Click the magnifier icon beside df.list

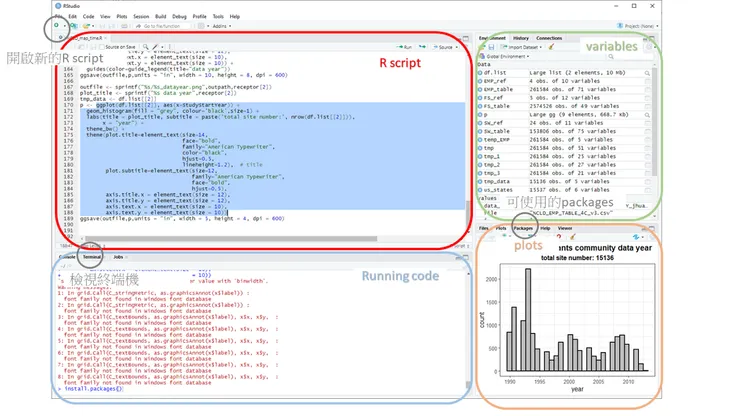(647, 73)
